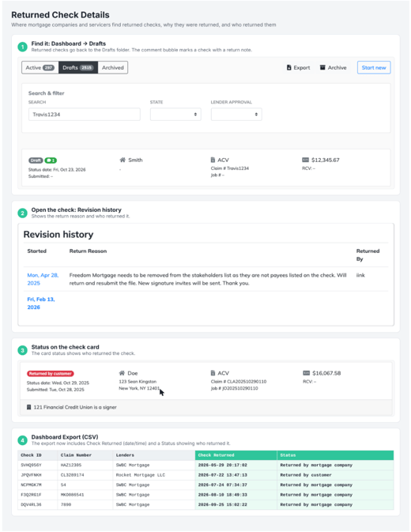Open the State dropdown
This screenshot has width=411, height=532.
175,115
